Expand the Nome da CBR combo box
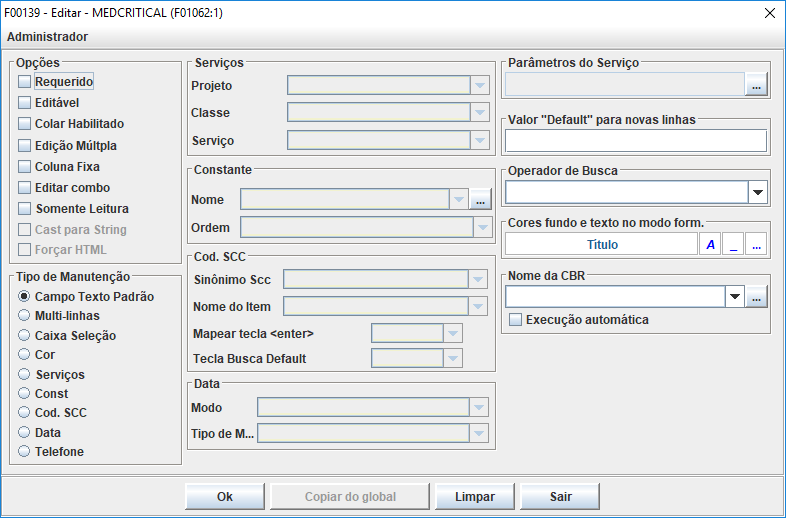The image size is (786, 518). (x=736, y=296)
